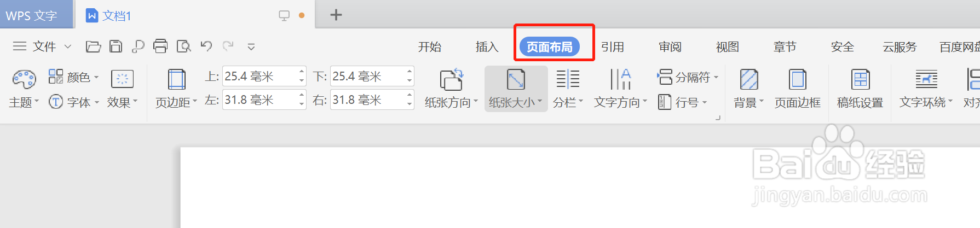Open the 背景 background icon

749,79
